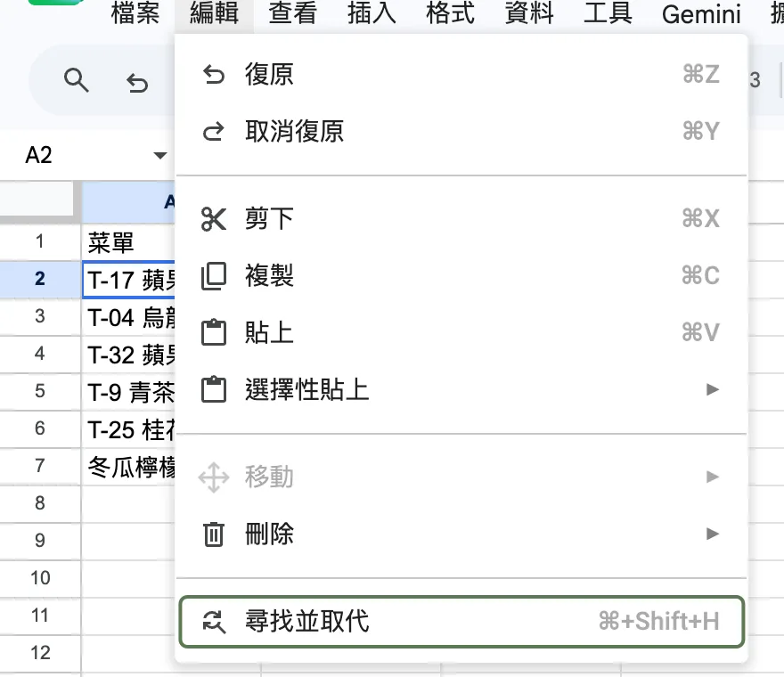Select row 6 header

(40, 429)
